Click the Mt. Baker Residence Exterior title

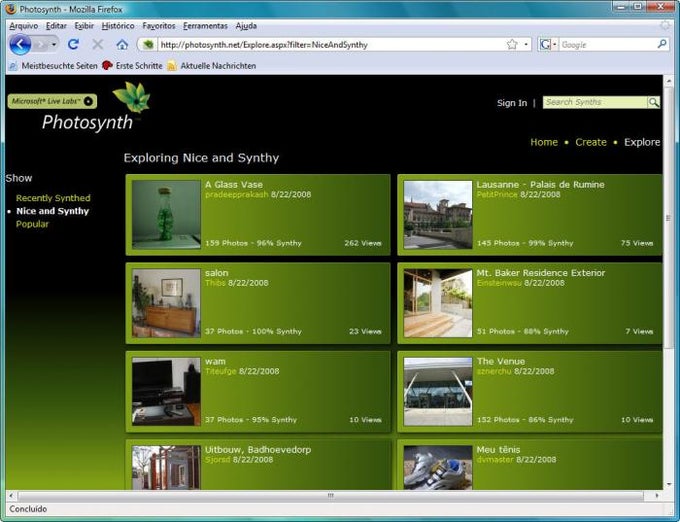[541, 273]
